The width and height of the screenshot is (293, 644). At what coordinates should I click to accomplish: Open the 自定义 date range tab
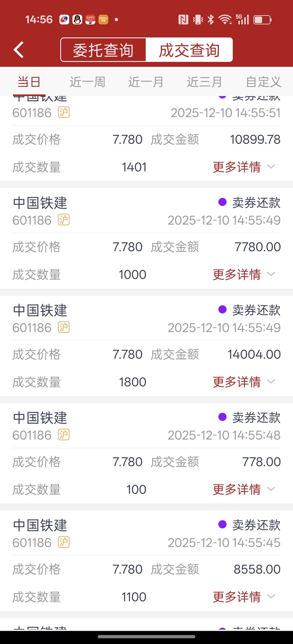[x=263, y=82]
